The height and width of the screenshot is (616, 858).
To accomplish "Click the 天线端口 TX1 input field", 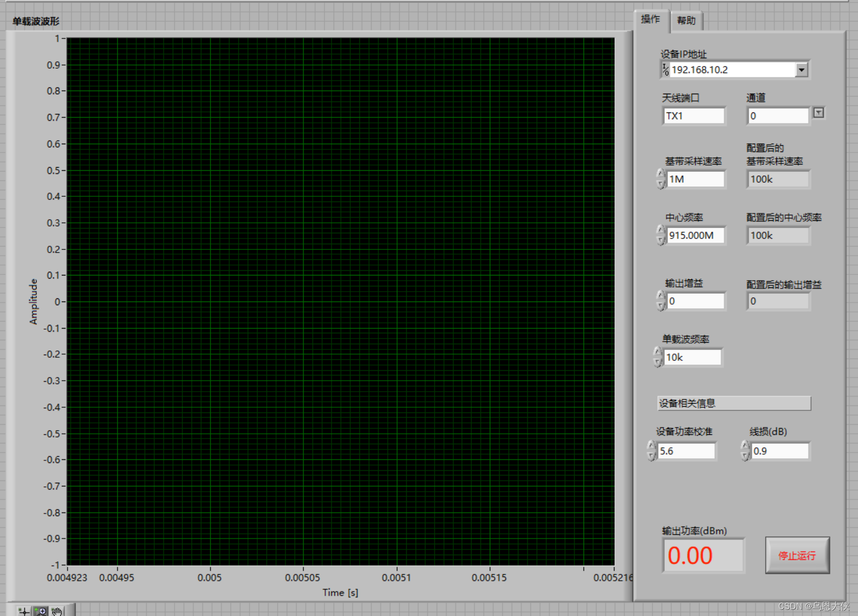I will click(x=694, y=116).
